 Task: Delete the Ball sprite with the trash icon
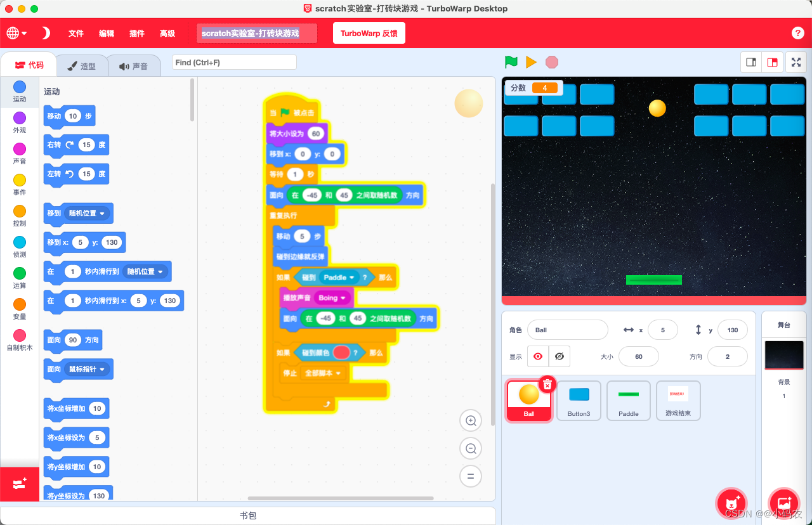(547, 384)
